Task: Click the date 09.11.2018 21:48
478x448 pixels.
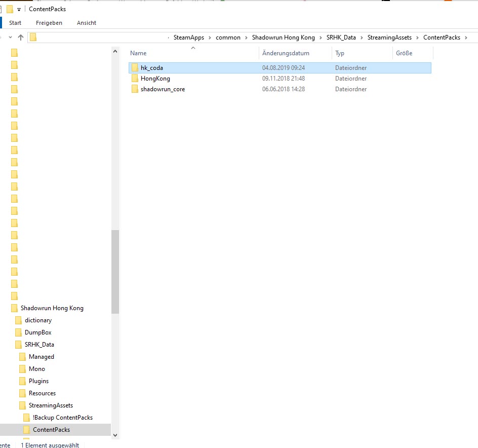Action: click(x=284, y=79)
